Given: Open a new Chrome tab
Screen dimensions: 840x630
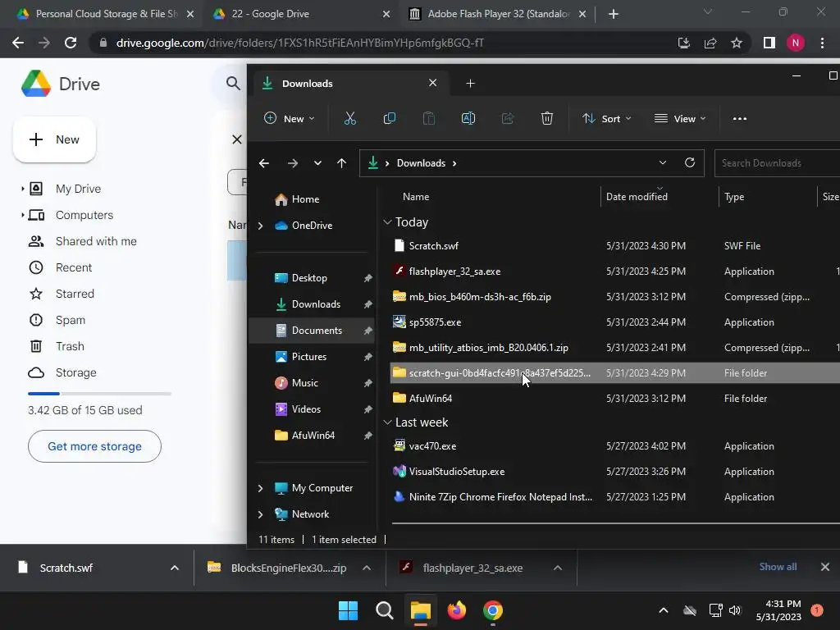Looking at the screenshot, I should tap(614, 14).
